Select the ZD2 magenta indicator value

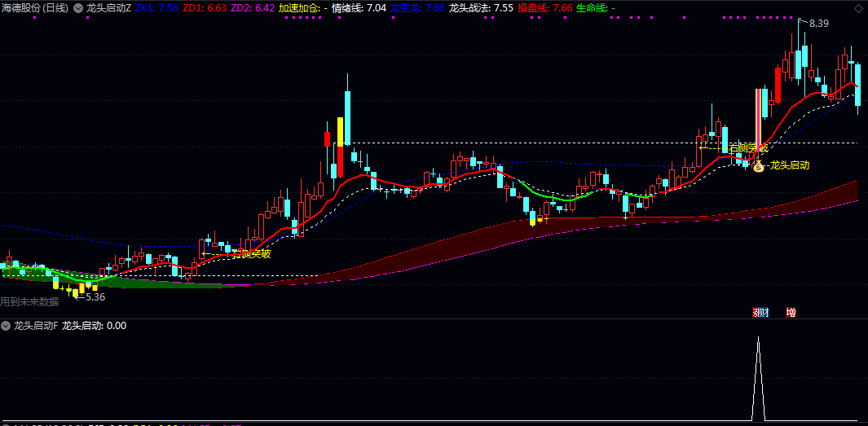pyautogui.click(x=252, y=8)
